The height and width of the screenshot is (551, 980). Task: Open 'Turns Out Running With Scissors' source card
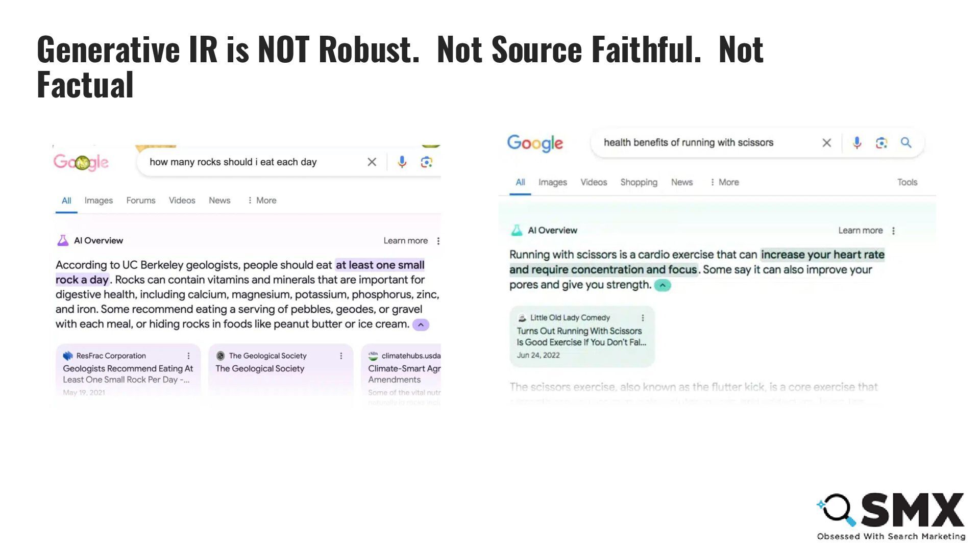click(x=581, y=337)
